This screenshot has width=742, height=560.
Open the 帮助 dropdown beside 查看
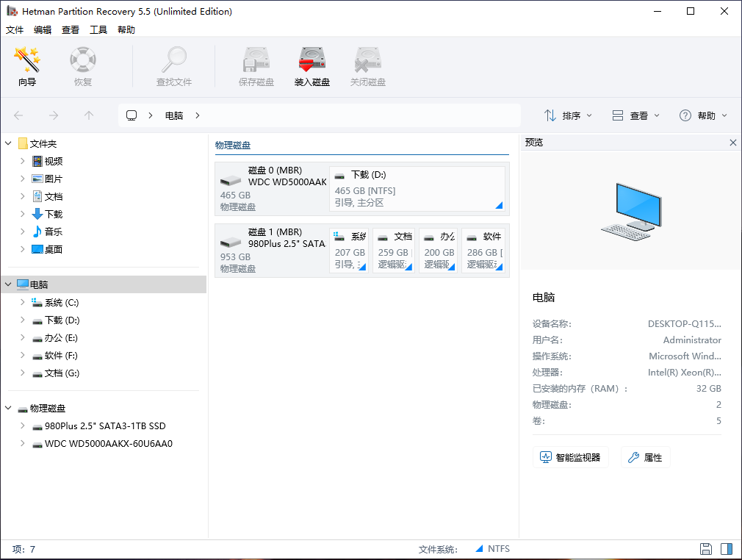coord(703,115)
